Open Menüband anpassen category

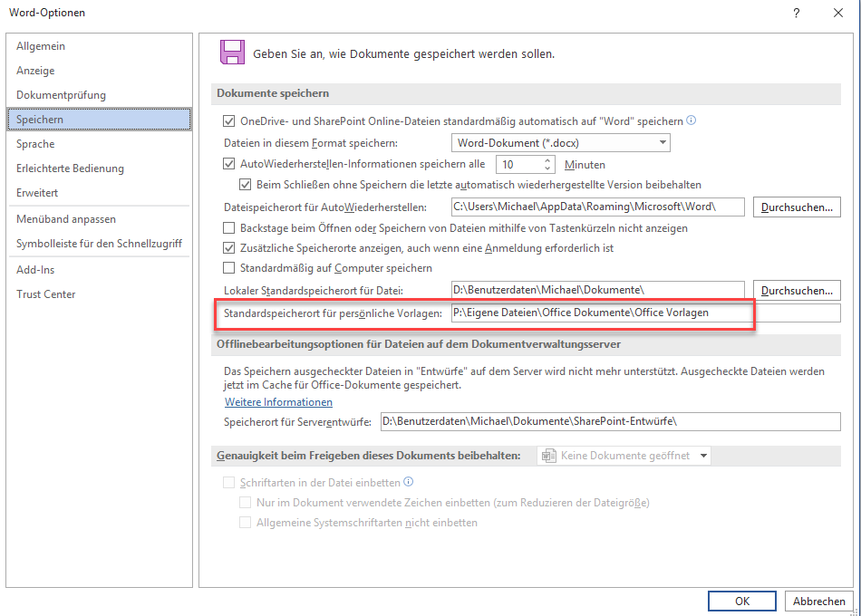pyautogui.click(x=100, y=219)
